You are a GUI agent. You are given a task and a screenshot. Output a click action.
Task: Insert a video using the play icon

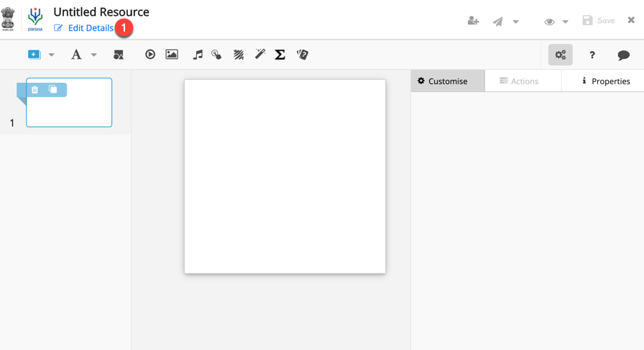tap(150, 55)
